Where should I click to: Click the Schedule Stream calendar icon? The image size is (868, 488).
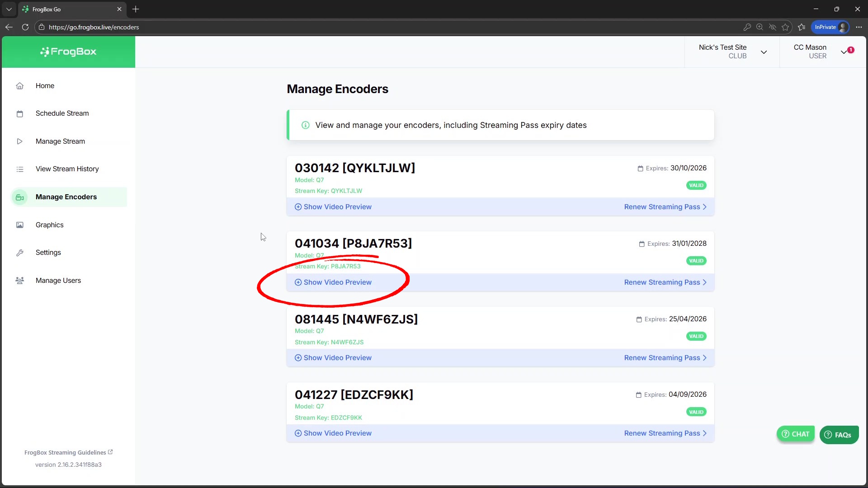pyautogui.click(x=20, y=114)
